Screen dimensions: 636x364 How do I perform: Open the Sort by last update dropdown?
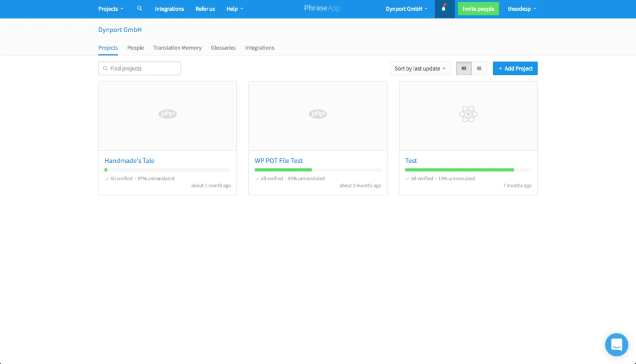[420, 68]
